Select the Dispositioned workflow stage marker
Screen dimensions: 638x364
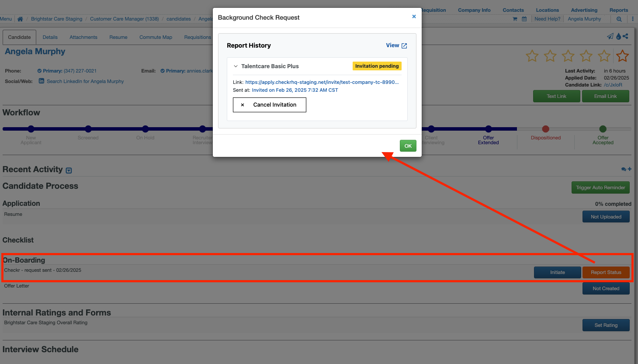point(545,129)
